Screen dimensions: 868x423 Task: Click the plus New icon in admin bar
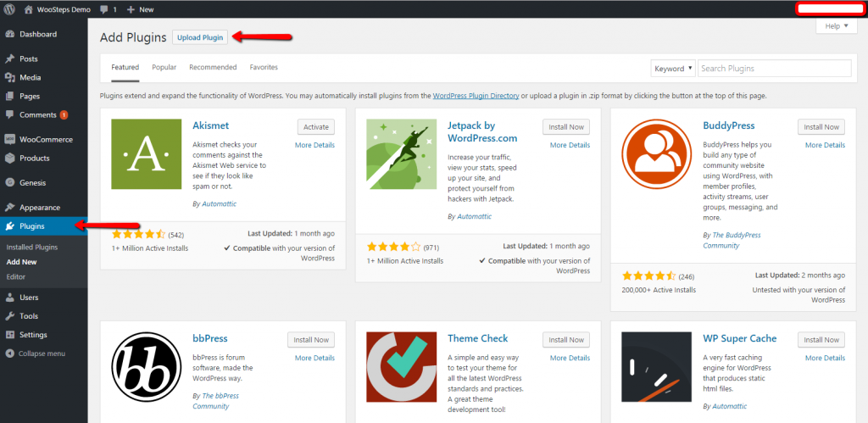pos(131,9)
